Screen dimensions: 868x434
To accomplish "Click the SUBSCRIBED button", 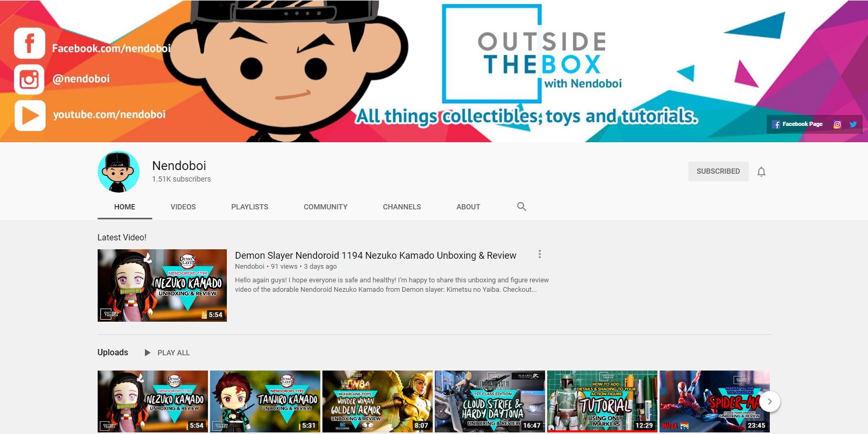I will (718, 171).
